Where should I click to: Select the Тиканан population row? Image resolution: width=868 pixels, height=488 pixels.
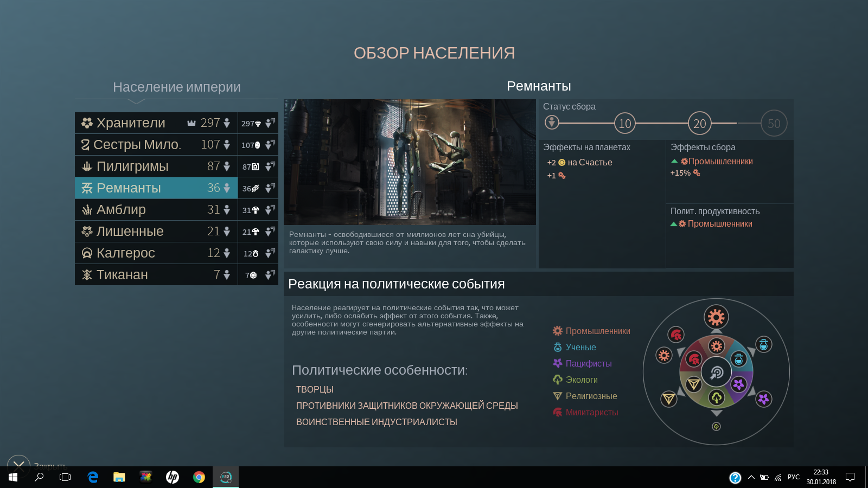pyautogui.click(x=156, y=275)
